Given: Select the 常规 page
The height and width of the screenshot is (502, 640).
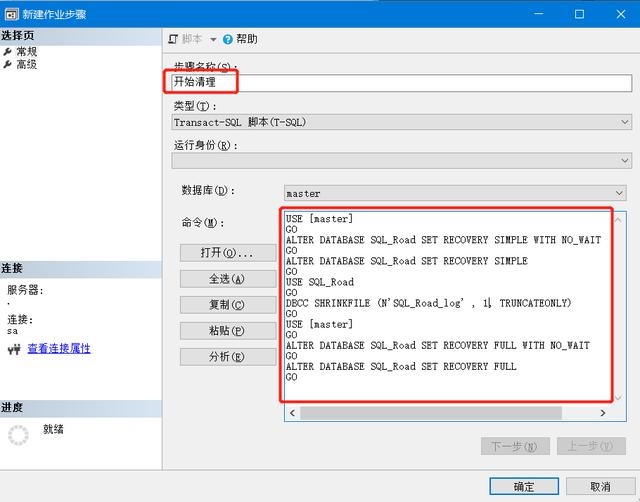Looking at the screenshot, I should pyautogui.click(x=27, y=51).
